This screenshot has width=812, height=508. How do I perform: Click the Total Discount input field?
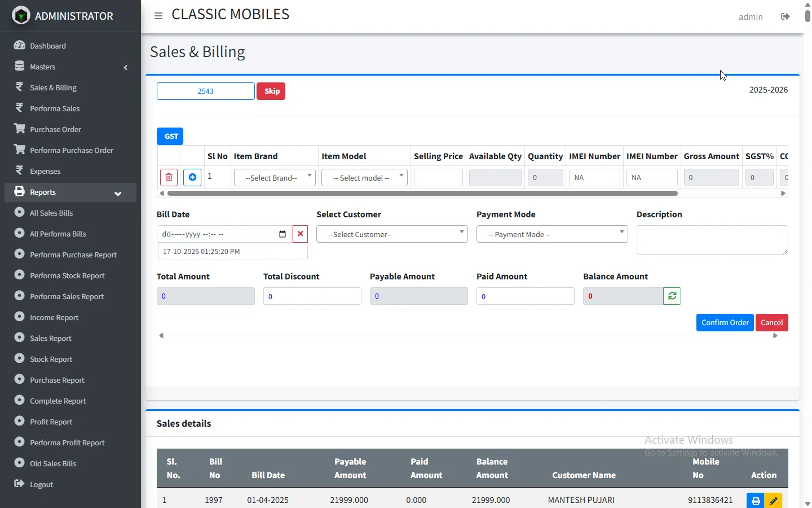pos(312,296)
